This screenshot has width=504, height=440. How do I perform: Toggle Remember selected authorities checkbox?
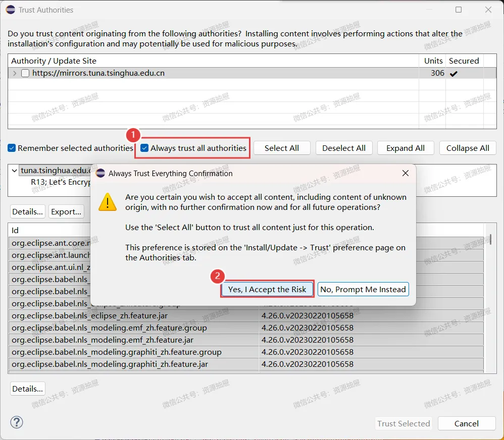(12, 148)
